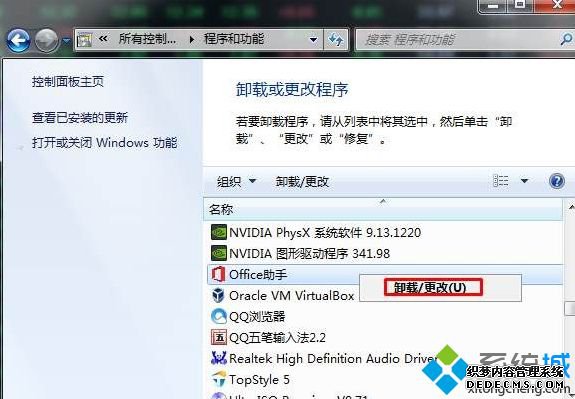Click the Realtek audio driver icon

pyautogui.click(x=219, y=358)
